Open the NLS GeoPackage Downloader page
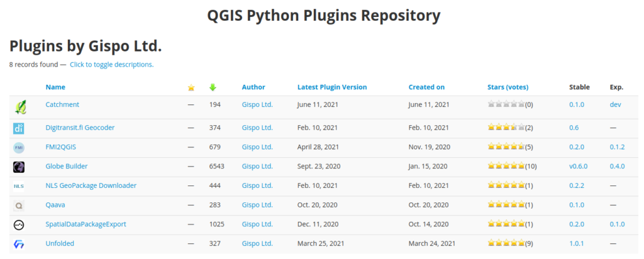This screenshot has height=259, width=644. tap(91, 185)
